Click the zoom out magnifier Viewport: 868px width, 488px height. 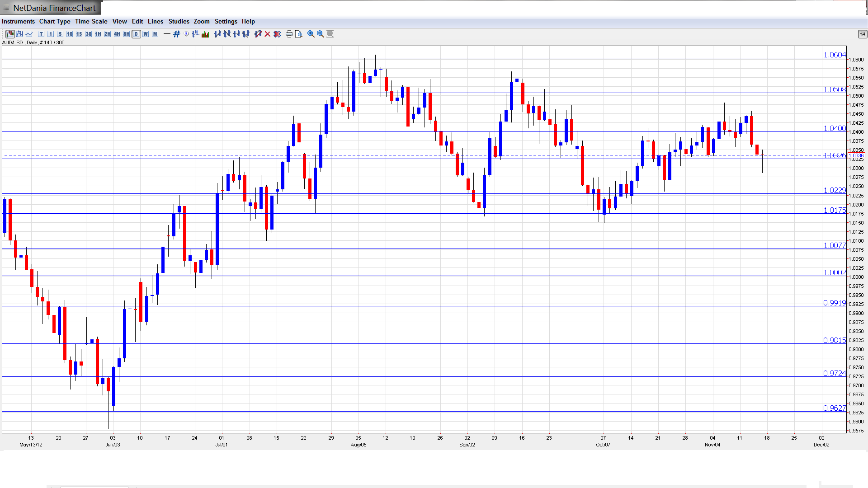tap(320, 34)
